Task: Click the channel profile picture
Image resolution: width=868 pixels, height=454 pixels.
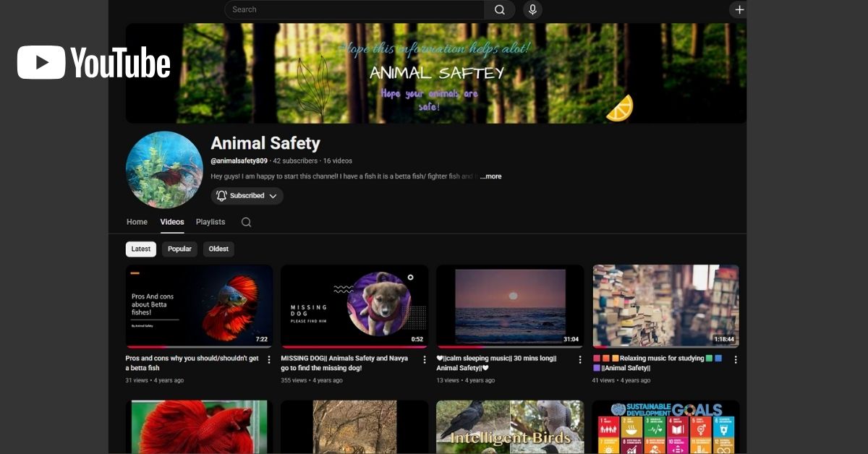Action: click(x=164, y=169)
